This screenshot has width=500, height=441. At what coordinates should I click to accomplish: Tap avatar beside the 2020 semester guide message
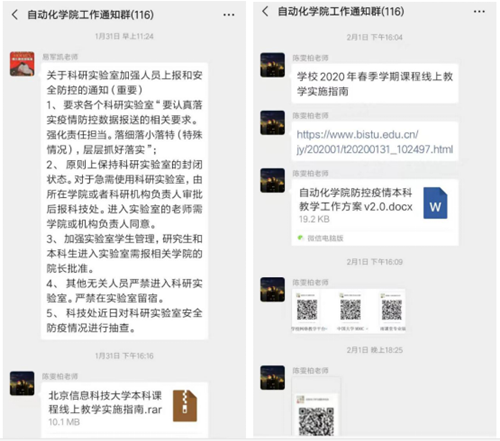272,65
